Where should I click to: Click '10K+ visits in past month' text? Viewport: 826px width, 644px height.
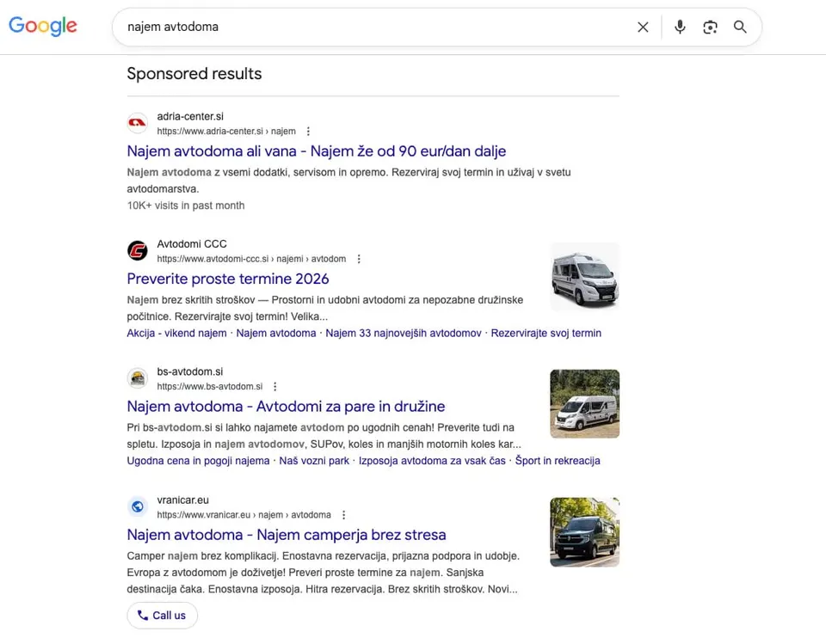click(x=186, y=205)
